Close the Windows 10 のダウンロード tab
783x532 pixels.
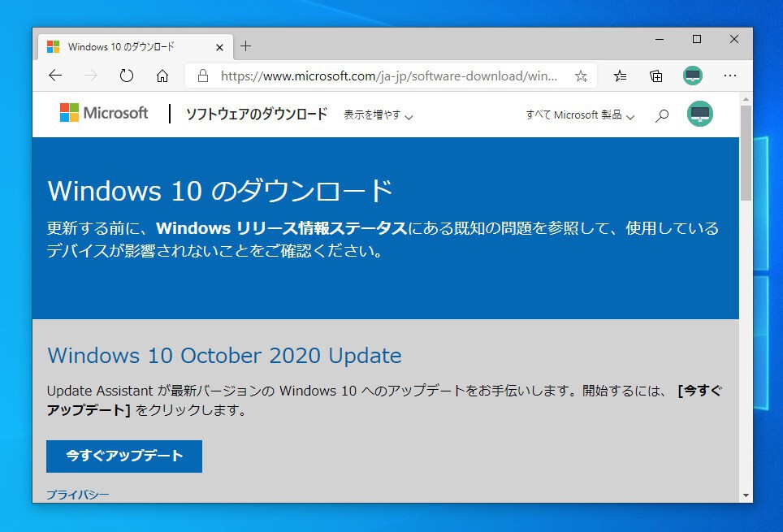220,47
